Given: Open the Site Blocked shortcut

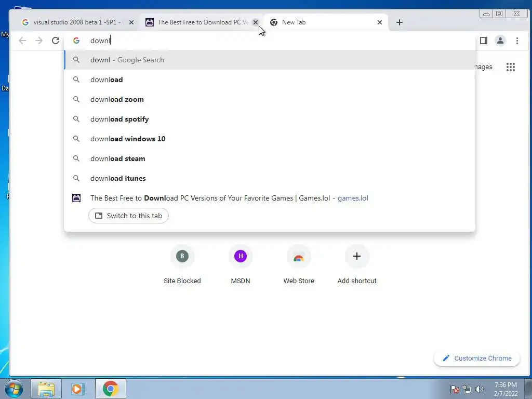Looking at the screenshot, I should pos(182,264).
